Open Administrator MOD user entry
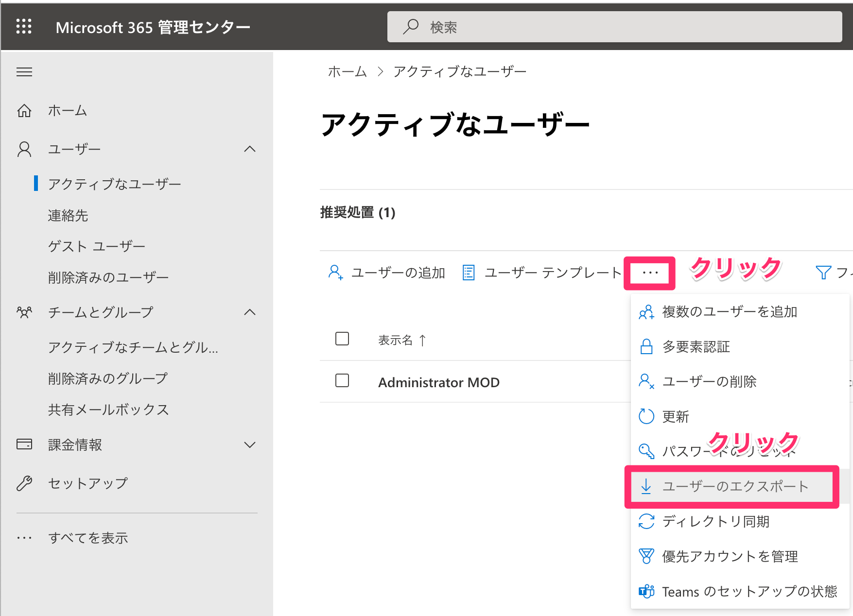Viewport: 853px width, 616px height. click(x=439, y=382)
